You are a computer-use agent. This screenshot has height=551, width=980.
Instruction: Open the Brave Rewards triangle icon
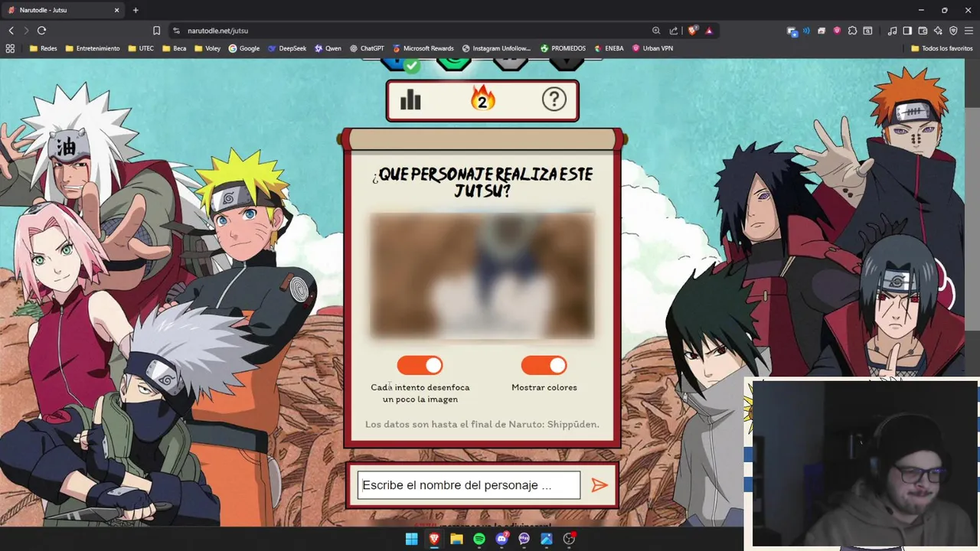point(709,31)
